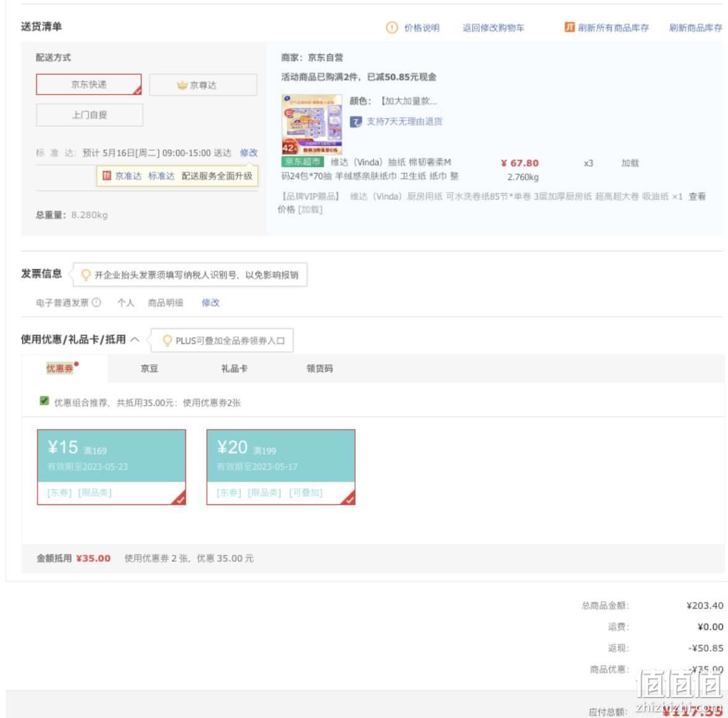
Task: Click 刷新商品库存 link
Action: click(x=695, y=28)
